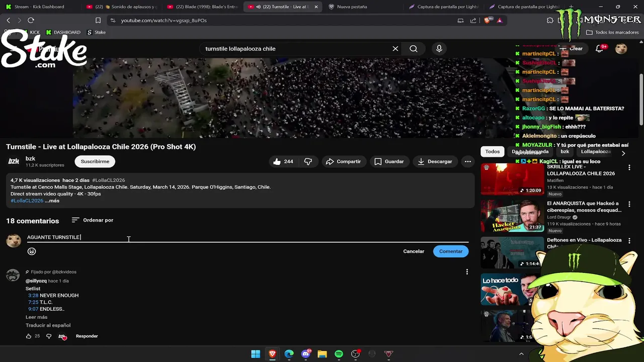Screen dimensions: 644x362
Task: Open YouTube notifications bell
Action: pyautogui.click(x=599, y=49)
